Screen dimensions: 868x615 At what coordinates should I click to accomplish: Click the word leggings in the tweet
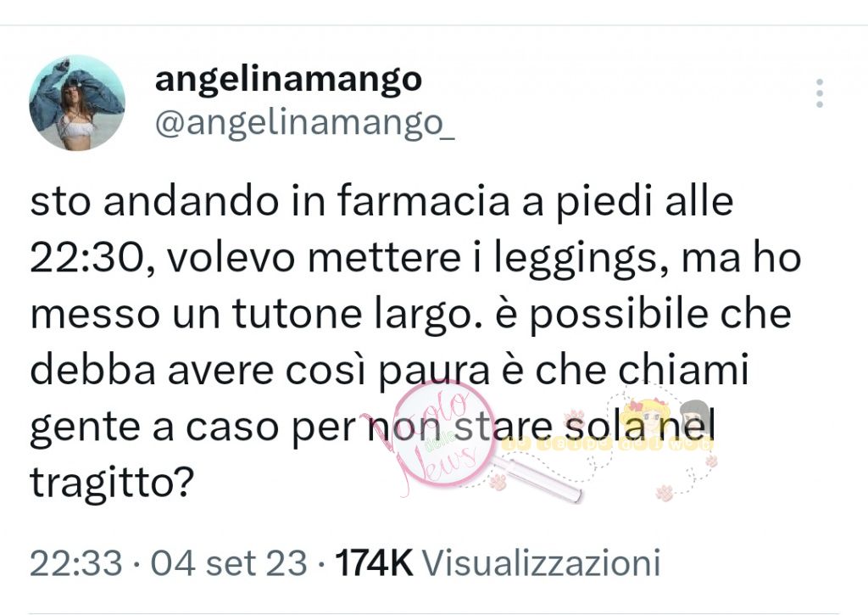click(580, 260)
